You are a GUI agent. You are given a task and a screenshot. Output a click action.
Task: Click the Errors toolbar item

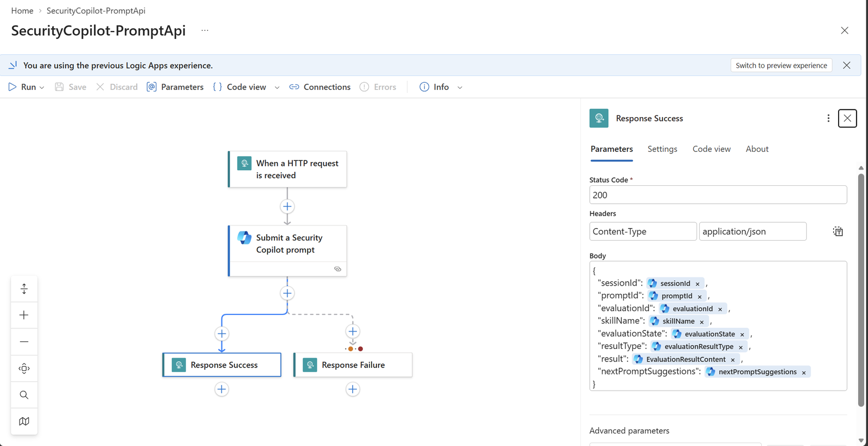pos(378,87)
